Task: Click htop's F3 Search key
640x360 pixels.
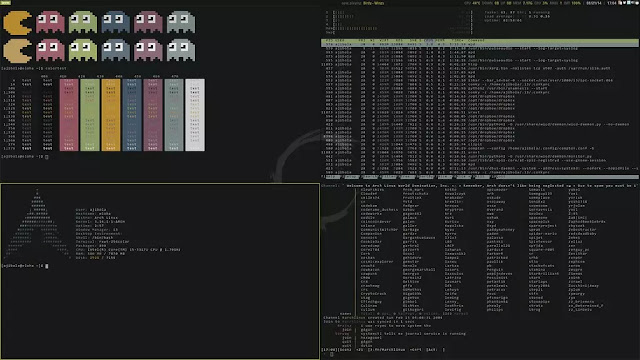Action: tap(371, 177)
